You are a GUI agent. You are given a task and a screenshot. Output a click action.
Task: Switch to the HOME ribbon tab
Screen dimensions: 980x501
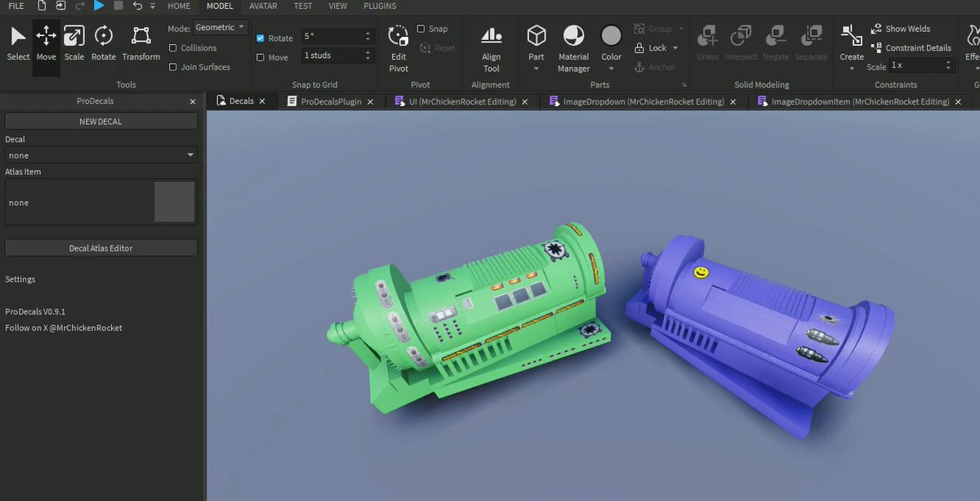pos(179,6)
